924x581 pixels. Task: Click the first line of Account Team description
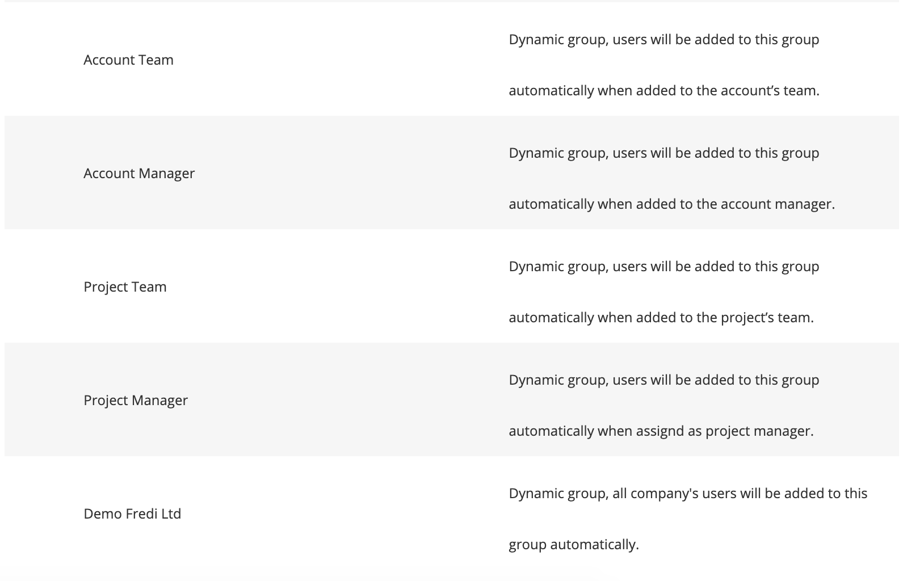point(664,40)
